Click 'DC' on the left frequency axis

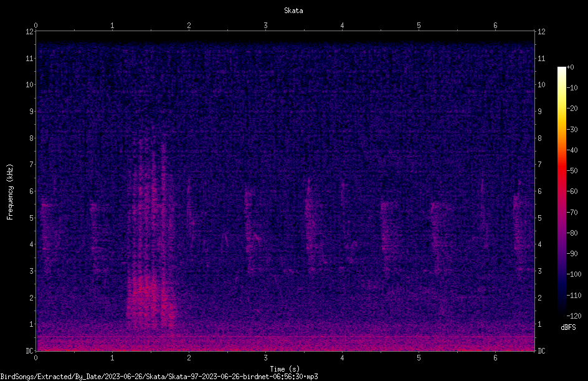pos(29,351)
